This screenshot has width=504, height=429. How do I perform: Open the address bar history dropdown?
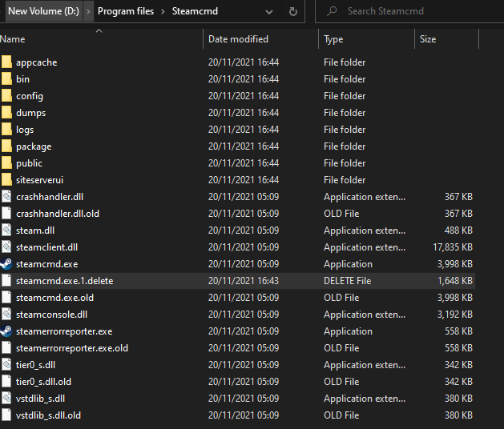268,11
